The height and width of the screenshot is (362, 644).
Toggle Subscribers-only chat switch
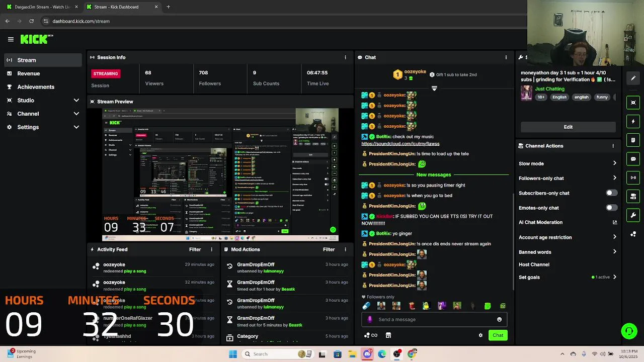(611, 193)
